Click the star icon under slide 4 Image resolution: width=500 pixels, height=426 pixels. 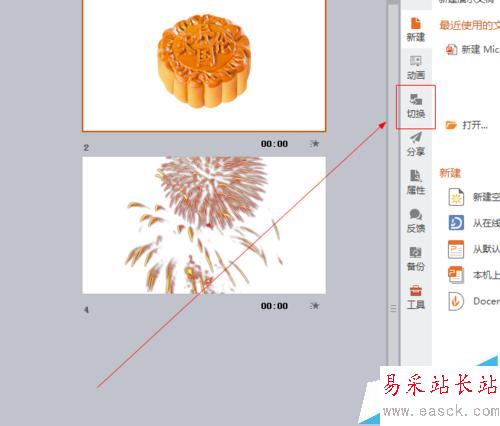click(314, 306)
